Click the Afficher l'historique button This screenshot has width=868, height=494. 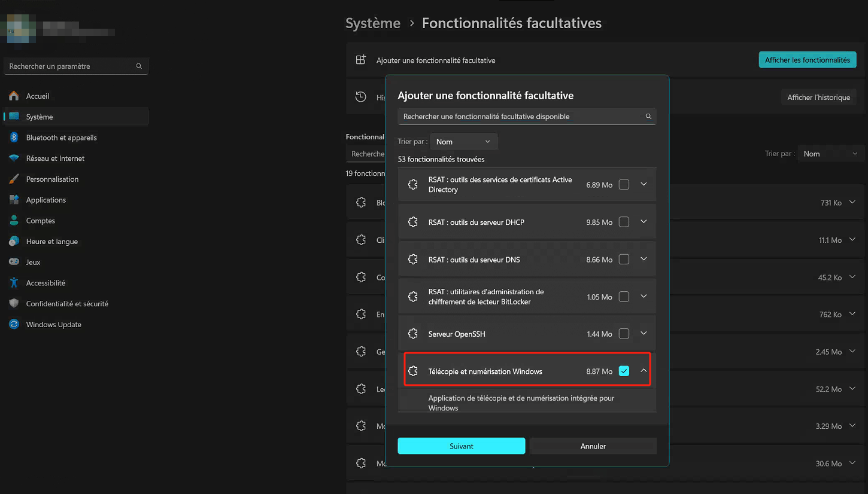[819, 97]
